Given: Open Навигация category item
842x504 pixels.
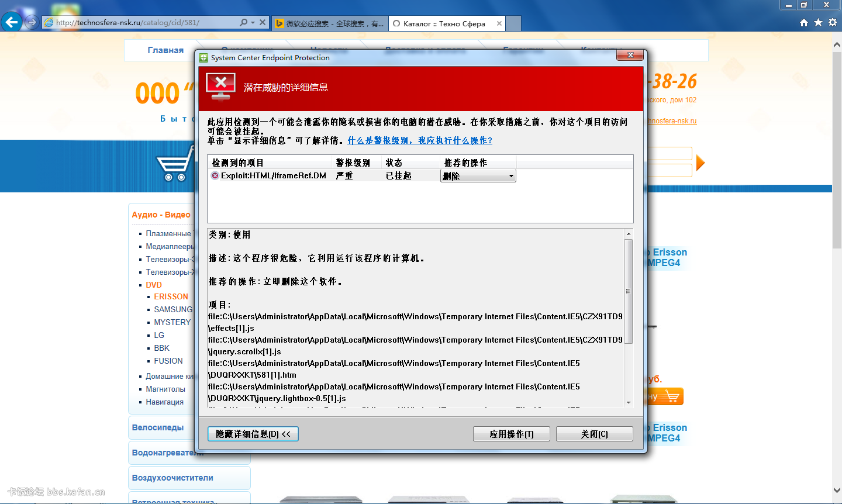Looking at the screenshot, I should (x=164, y=402).
